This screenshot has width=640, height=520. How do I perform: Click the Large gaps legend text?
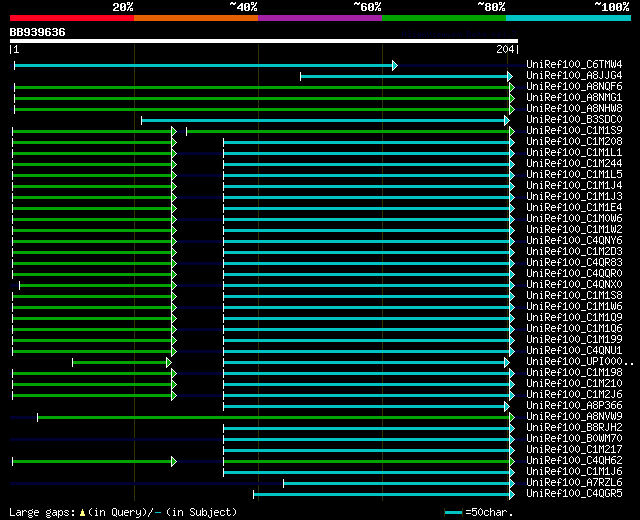coord(42,512)
